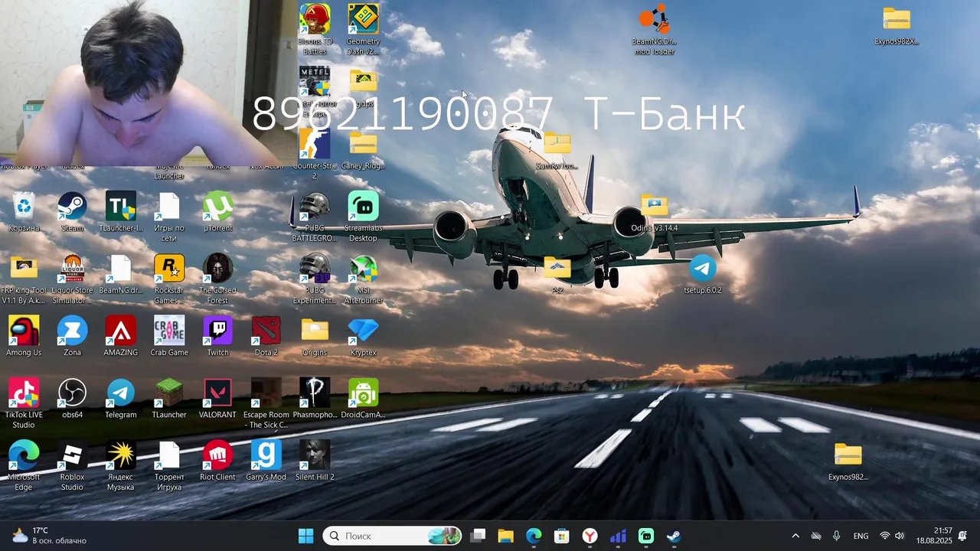
Task: Click the Поиск taskbar search box
Action: click(393, 536)
